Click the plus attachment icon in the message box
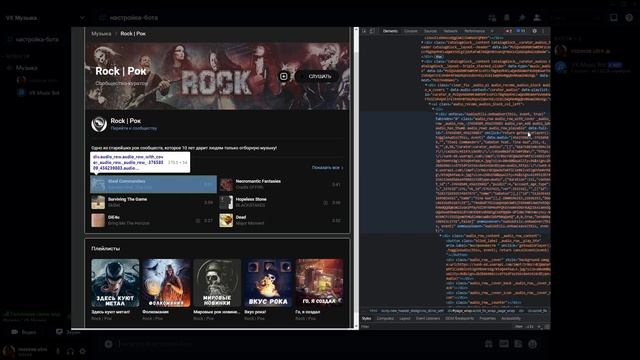Viewport: 640px width, 360px height. [108, 344]
